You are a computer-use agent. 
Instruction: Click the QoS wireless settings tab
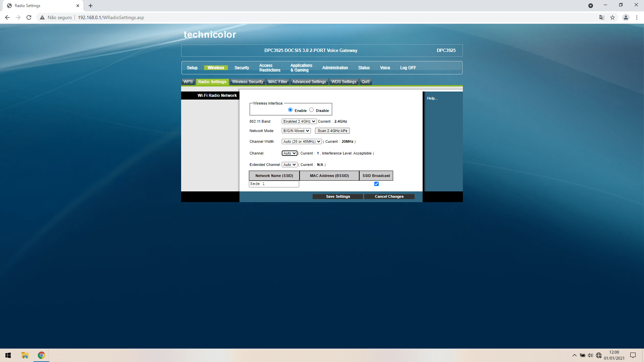click(365, 81)
